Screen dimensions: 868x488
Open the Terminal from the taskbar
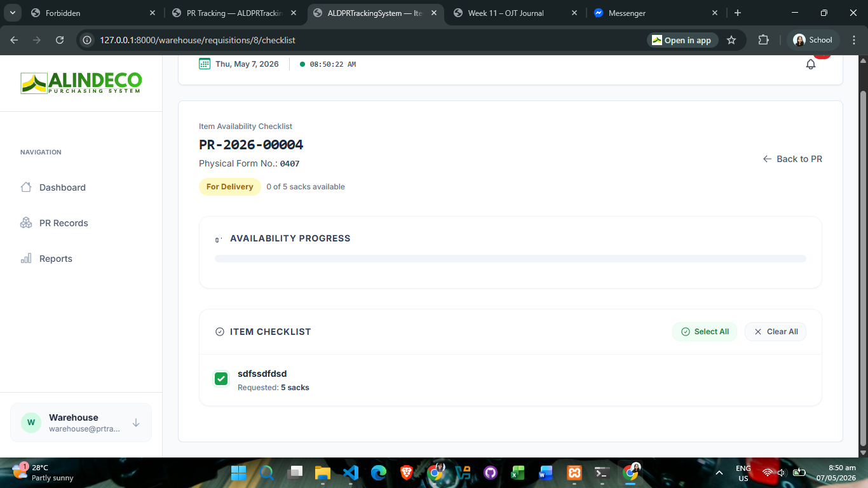point(602,473)
